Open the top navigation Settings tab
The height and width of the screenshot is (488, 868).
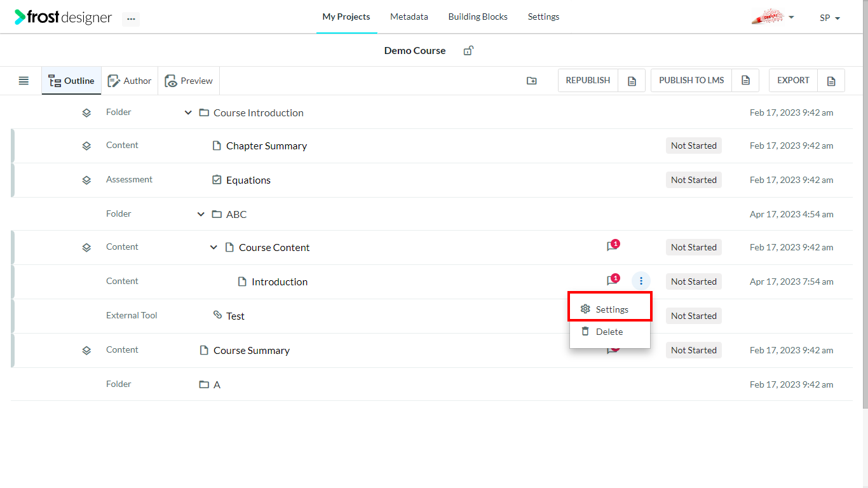point(543,17)
